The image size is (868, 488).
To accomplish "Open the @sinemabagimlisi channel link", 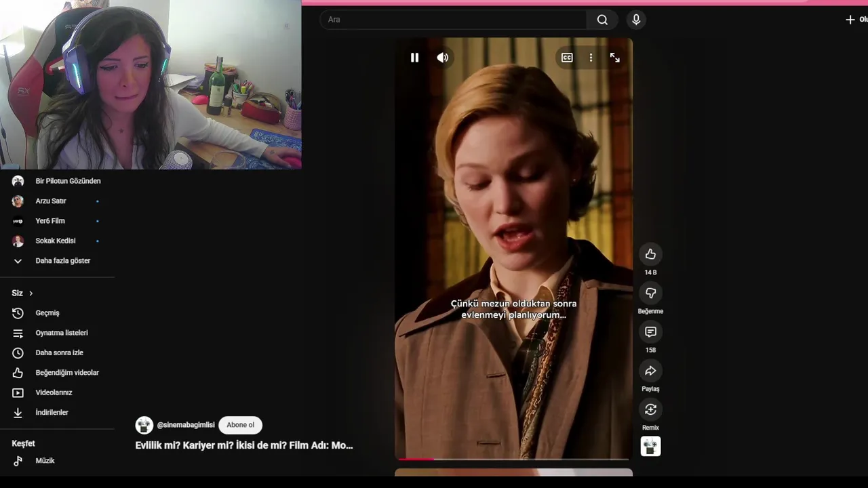I will click(x=186, y=425).
